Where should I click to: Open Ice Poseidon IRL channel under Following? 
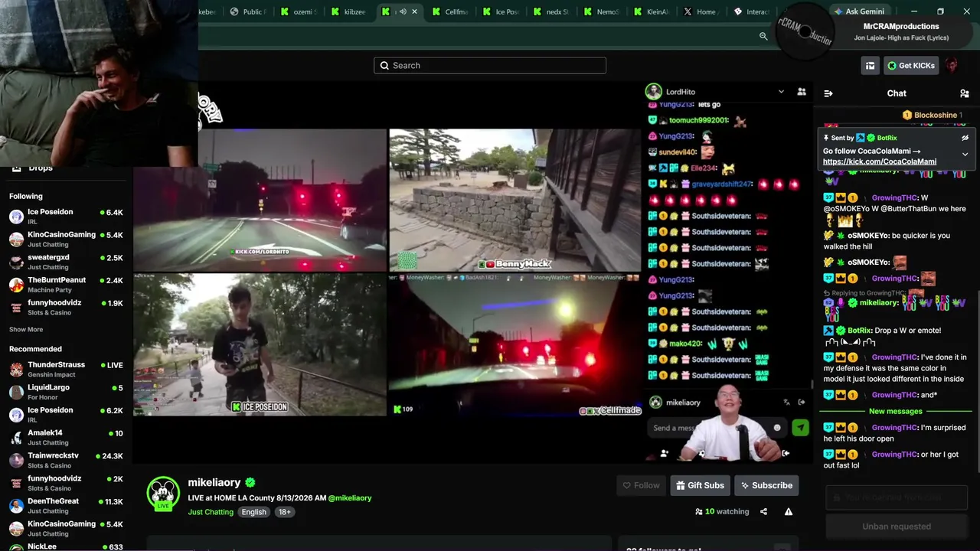coord(66,217)
